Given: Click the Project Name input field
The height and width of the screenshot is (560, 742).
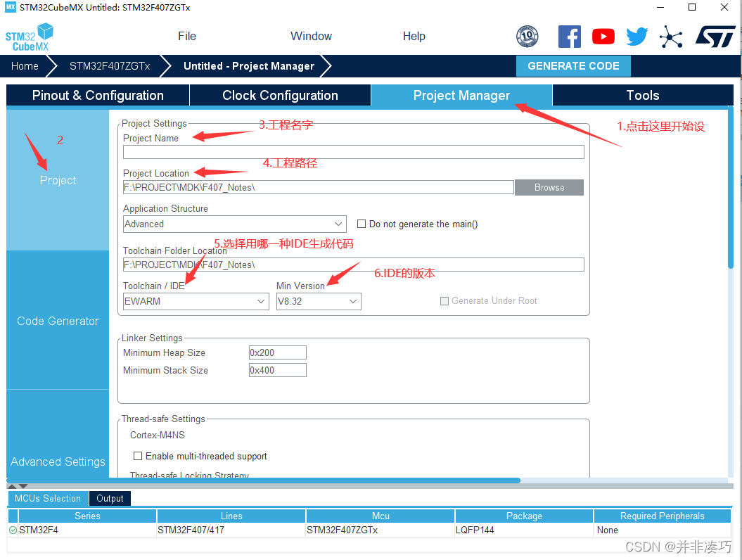Looking at the screenshot, I should 354,152.
